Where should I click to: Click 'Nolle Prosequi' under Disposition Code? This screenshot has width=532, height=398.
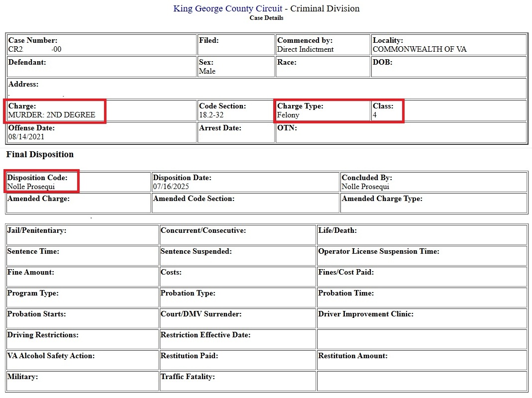tap(31, 187)
